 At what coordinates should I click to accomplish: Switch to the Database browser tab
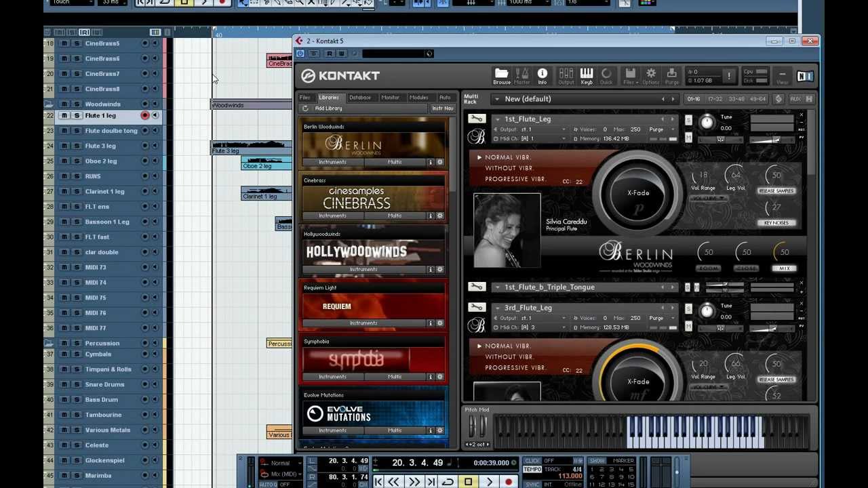coord(360,98)
